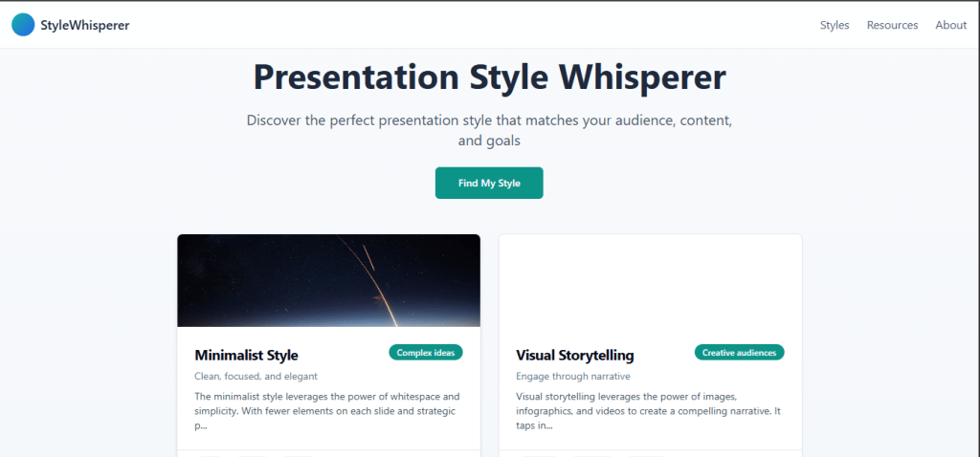Click the truncated ellipsis in Minimalist description

click(202, 426)
